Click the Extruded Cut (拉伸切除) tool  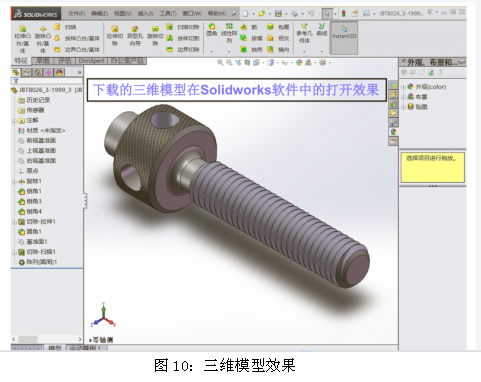tap(115, 35)
